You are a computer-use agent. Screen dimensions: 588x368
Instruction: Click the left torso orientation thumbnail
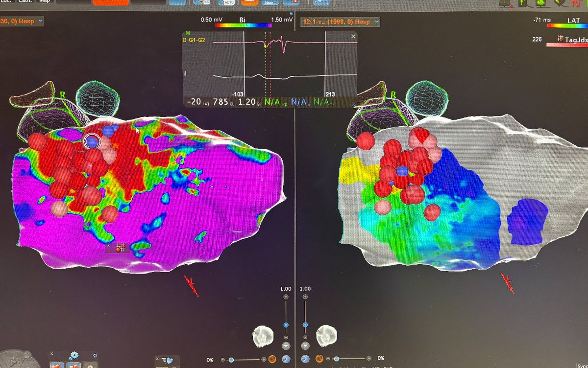pos(263,337)
